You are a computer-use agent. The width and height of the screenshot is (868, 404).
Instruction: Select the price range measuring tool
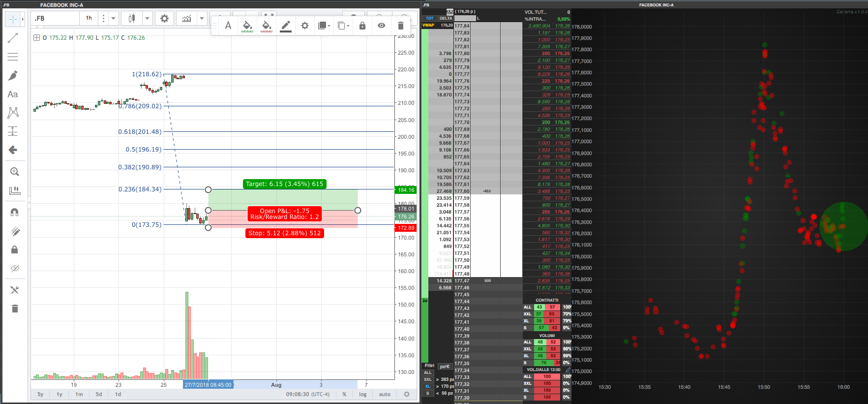click(x=13, y=131)
